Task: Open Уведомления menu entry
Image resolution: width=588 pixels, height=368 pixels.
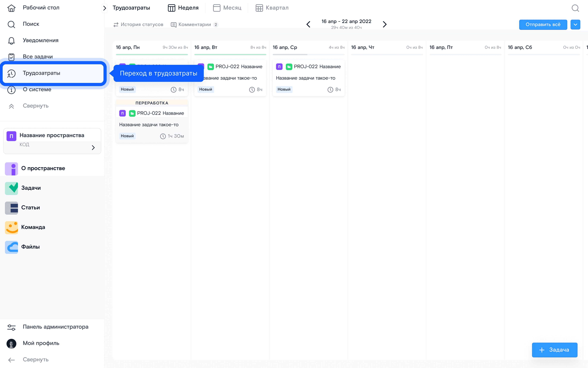Action: click(41, 40)
